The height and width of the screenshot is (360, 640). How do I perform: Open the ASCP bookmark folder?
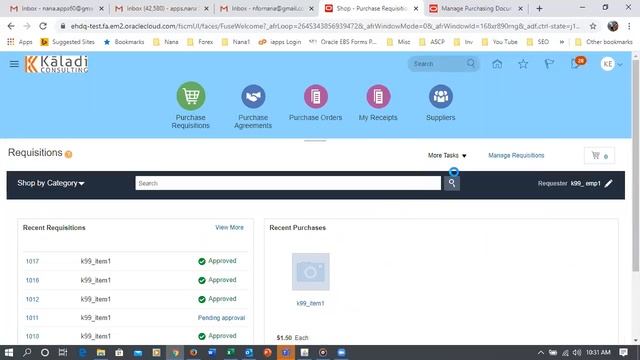coord(433,42)
